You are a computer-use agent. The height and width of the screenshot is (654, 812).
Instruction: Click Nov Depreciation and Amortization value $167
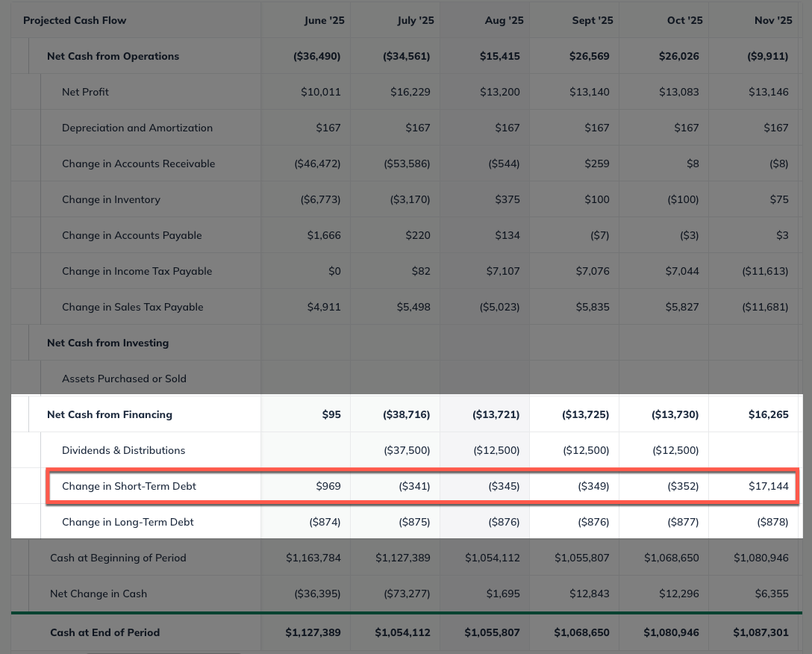tap(775, 128)
